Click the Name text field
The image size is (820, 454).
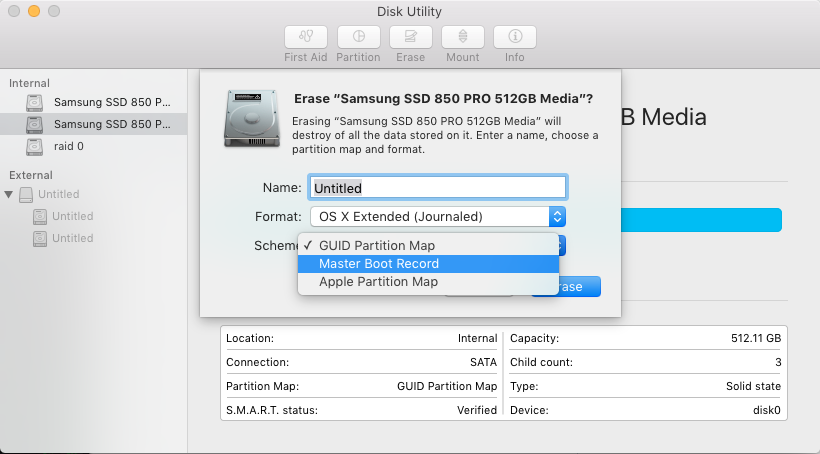pyautogui.click(x=438, y=188)
